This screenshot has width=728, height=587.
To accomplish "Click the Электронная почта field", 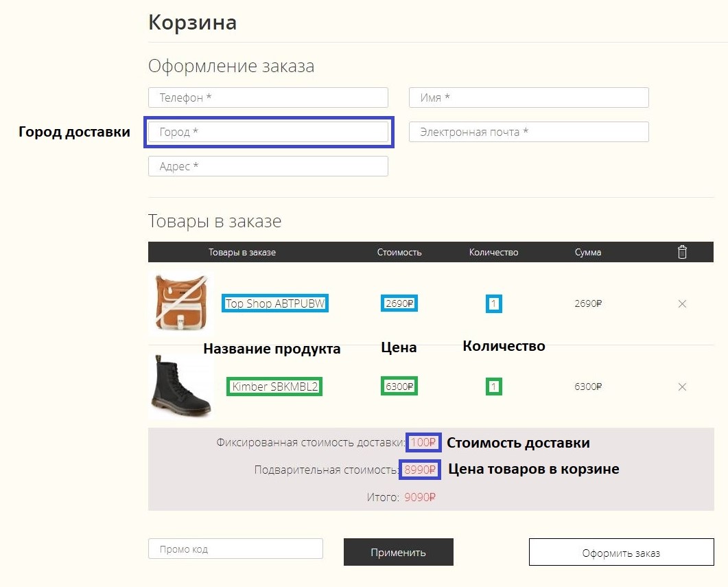I will point(529,132).
